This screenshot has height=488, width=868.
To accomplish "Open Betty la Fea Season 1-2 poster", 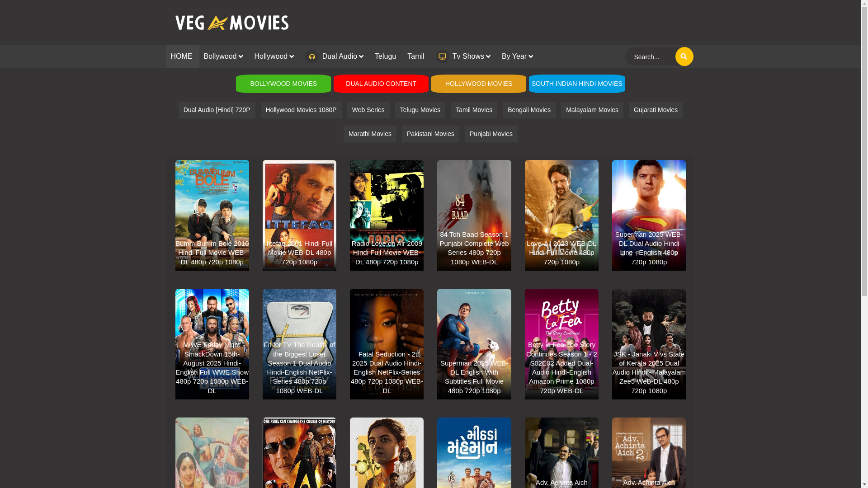I will tap(561, 344).
